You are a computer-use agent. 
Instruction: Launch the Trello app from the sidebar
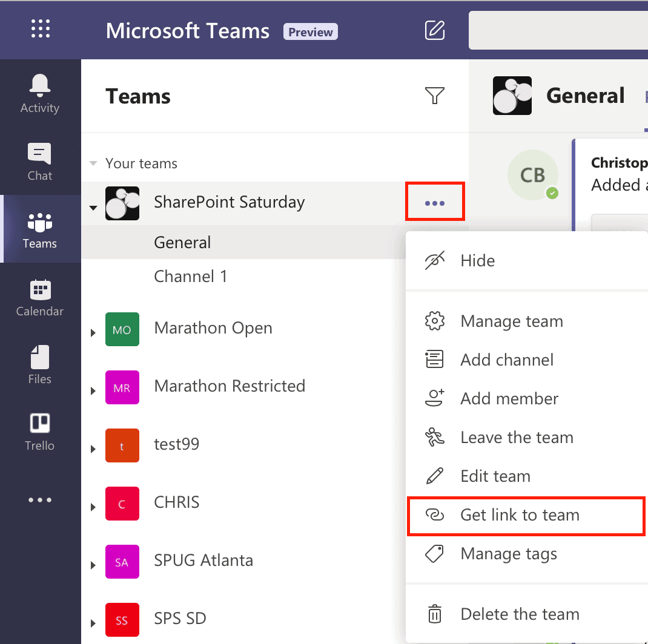point(39,430)
